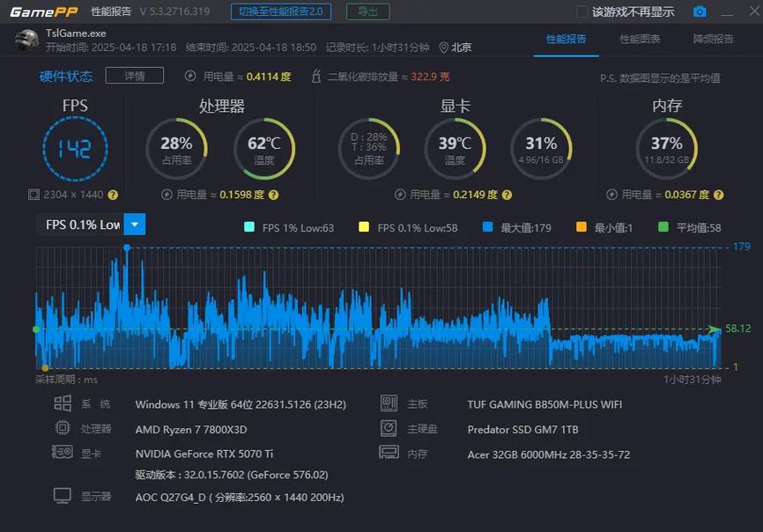Screen dimensions: 763x532
Task: Check the 该游戏不再显示 checkbox
Action: pos(582,11)
